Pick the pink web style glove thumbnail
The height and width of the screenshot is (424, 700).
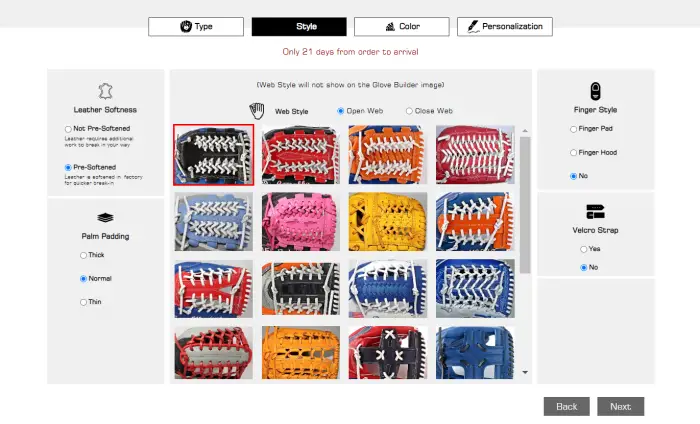(301, 221)
